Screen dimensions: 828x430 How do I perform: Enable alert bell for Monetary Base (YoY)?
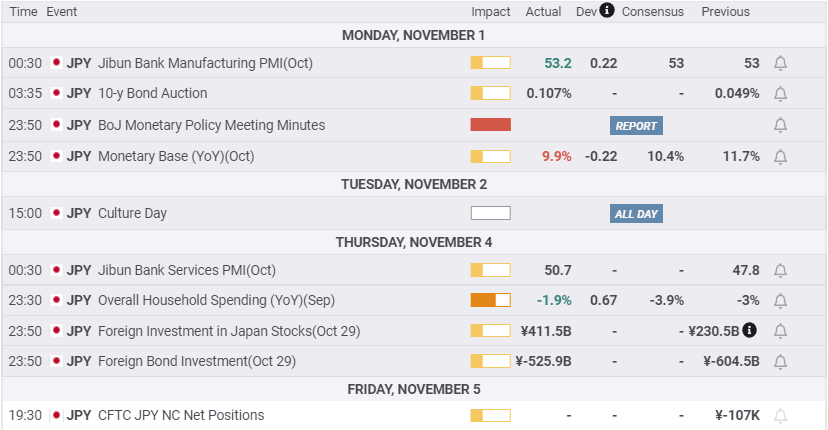781,156
